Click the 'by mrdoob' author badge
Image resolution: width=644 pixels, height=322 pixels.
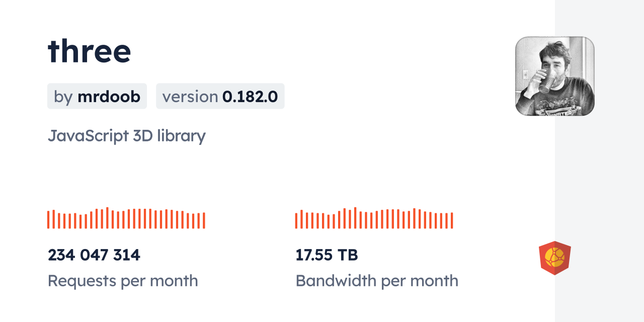(97, 96)
